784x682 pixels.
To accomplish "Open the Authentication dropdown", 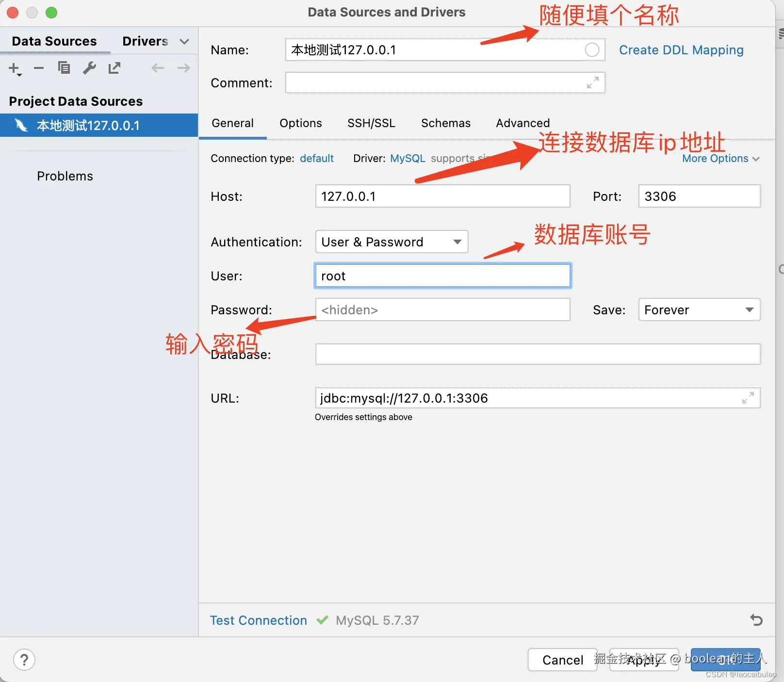I will click(x=392, y=242).
